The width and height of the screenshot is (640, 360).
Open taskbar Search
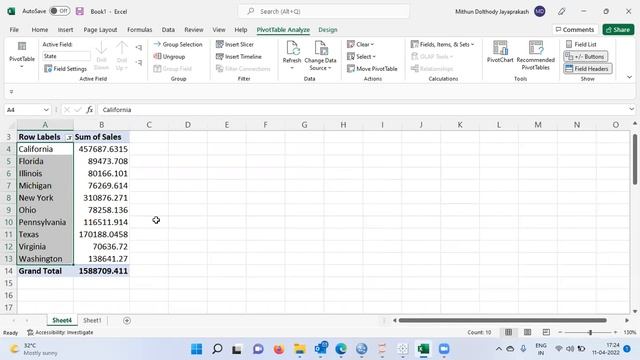point(217,349)
